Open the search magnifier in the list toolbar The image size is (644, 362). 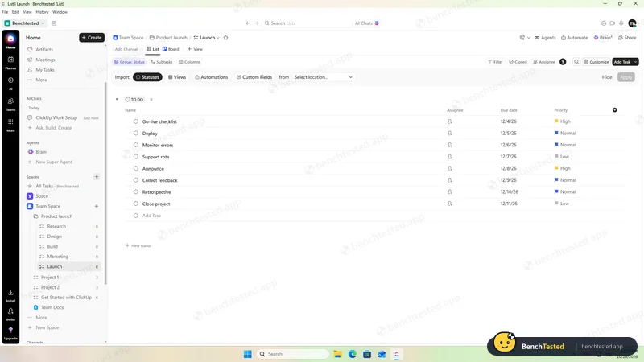tap(576, 62)
